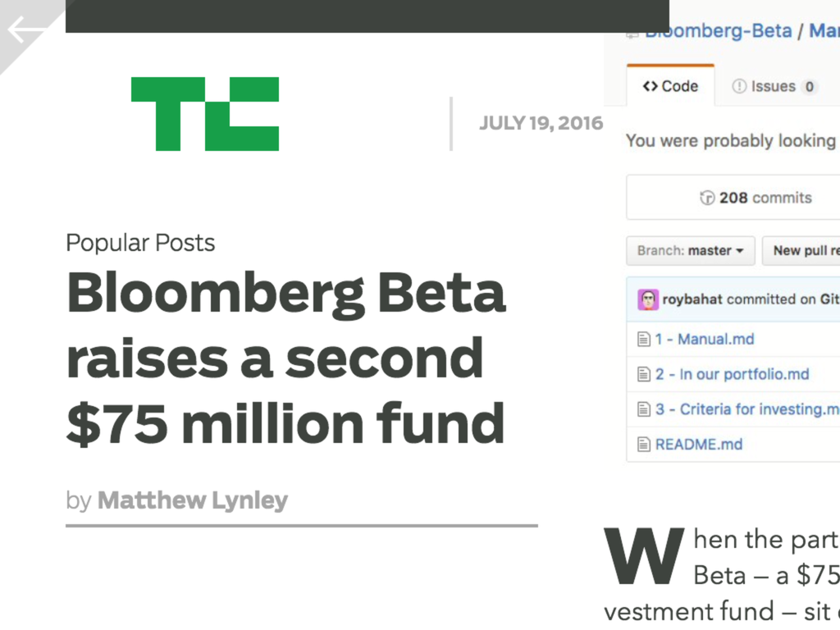Expand the Branch: master dropdown

(x=690, y=251)
